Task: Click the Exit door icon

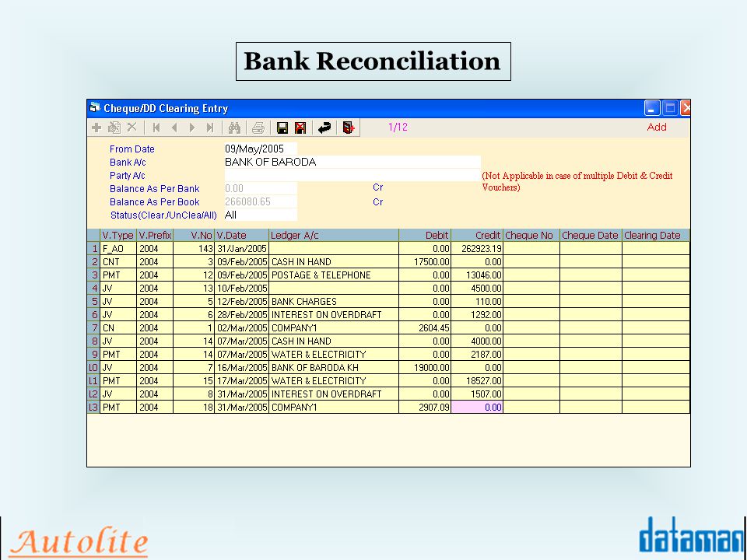Action: [349, 128]
